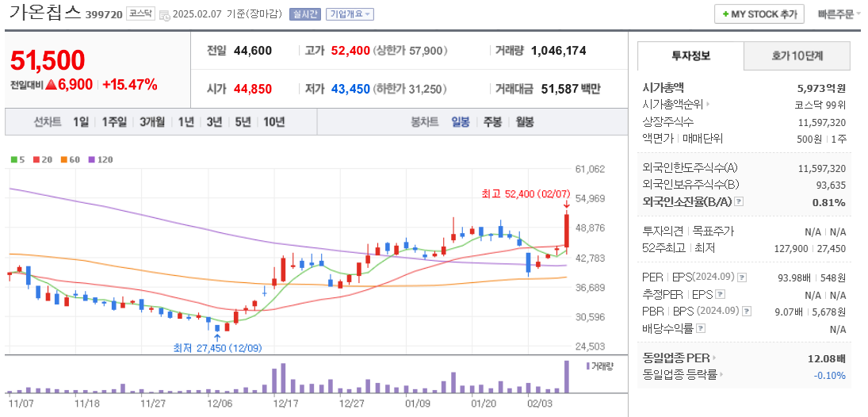Click the 거래량 value 1,046,174

tap(559, 51)
